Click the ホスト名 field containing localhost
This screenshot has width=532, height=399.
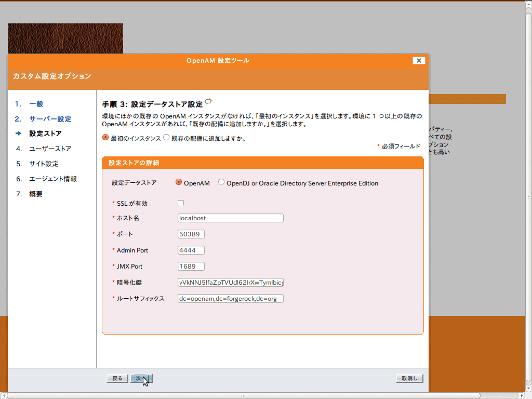click(x=230, y=218)
